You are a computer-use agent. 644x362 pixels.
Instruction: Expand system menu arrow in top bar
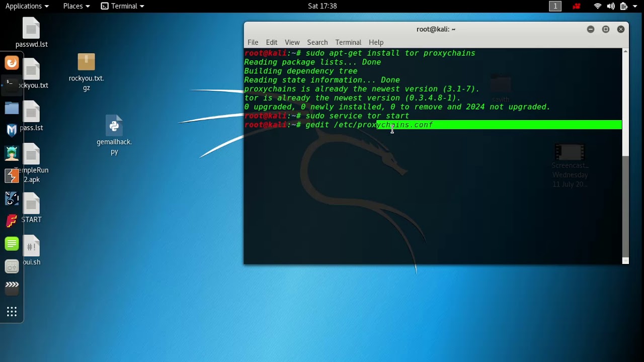(x=635, y=6)
